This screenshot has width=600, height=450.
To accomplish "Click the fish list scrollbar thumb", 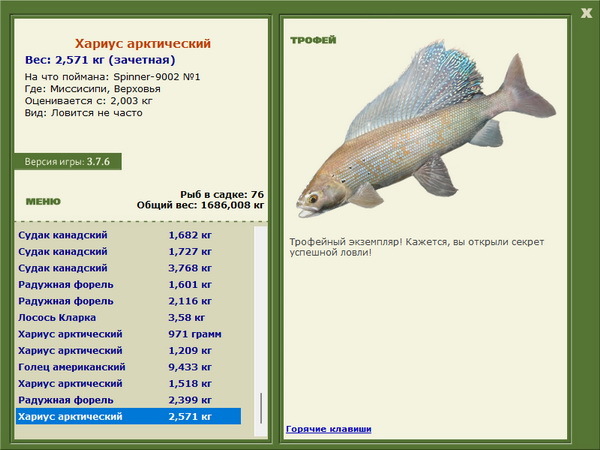I will pos(261,408).
